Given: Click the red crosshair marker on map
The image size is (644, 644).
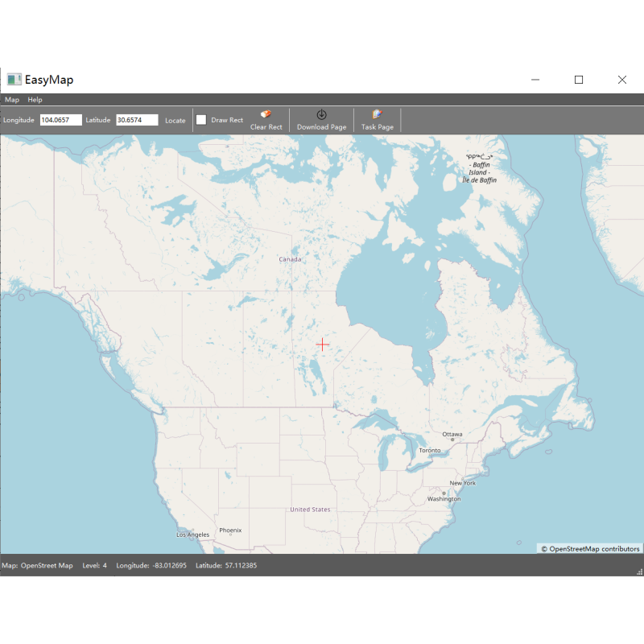Looking at the screenshot, I should click(322, 344).
